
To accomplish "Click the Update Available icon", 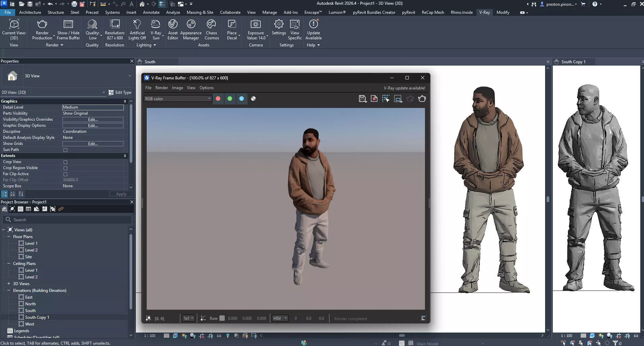I will [313, 24].
